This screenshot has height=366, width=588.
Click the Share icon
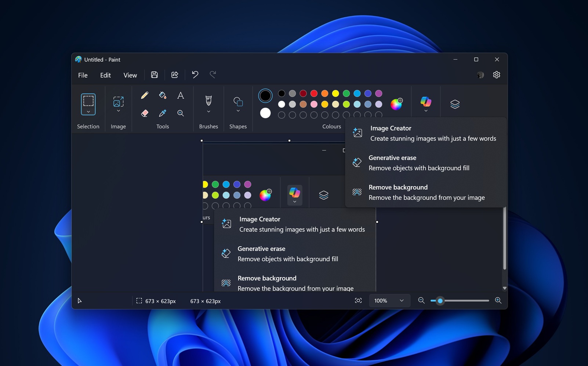click(175, 75)
